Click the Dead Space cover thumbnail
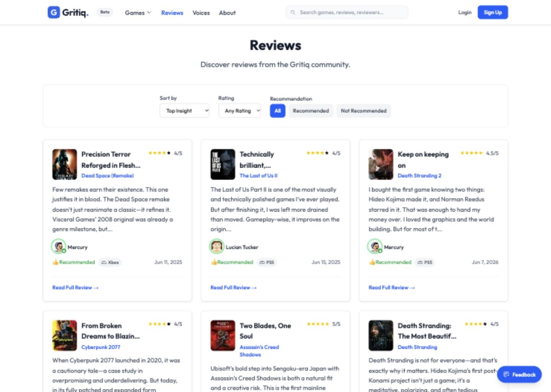 (x=65, y=164)
